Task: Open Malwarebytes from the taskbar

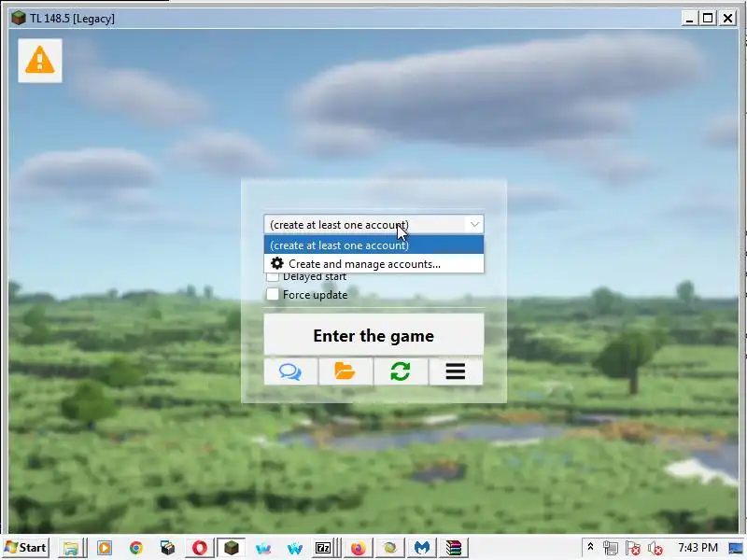Action: pyautogui.click(x=422, y=548)
